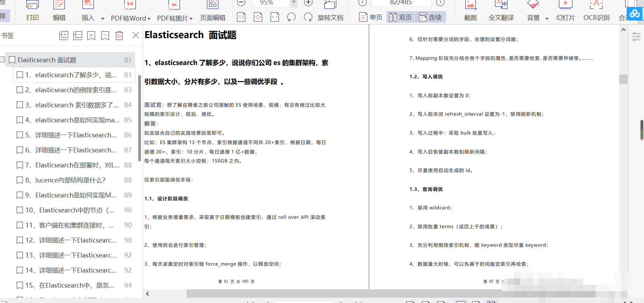Open bookmark 7、Elasticsearch在部署时

tap(74, 165)
